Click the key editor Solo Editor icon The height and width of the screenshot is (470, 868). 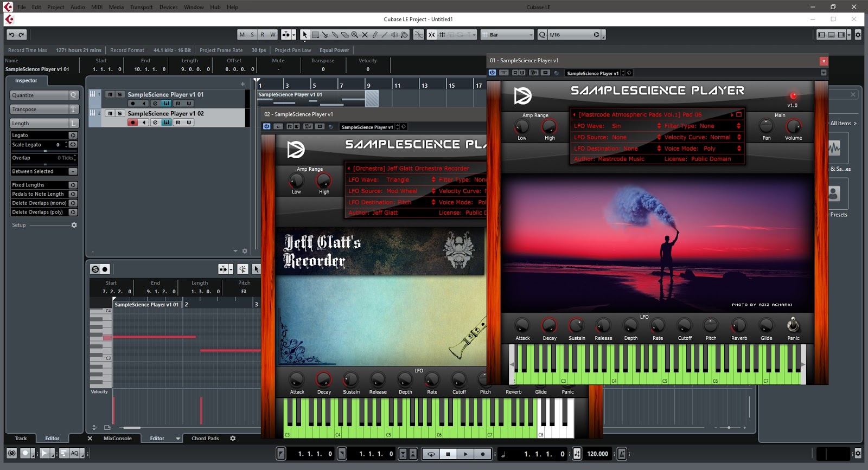[95, 269]
